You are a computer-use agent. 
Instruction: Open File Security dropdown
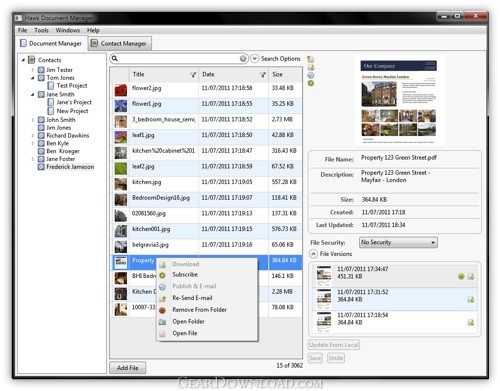tap(398, 242)
